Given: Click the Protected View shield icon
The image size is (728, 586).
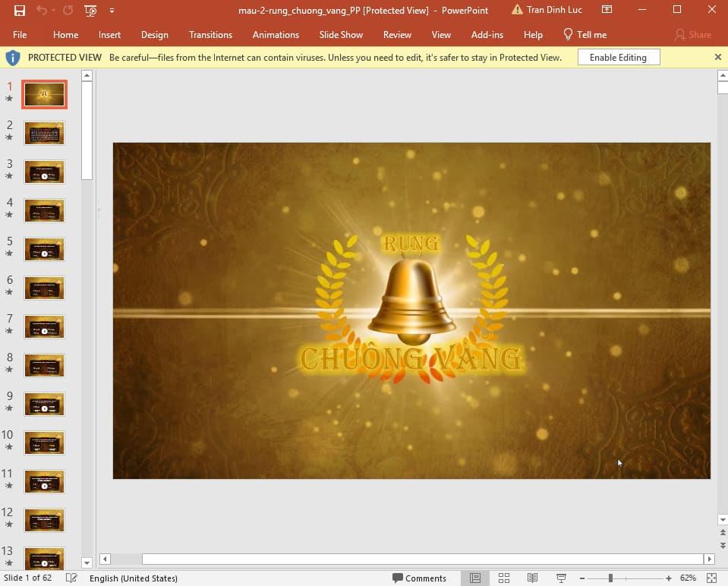Looking at the screenshot, I should click(13, 57).
